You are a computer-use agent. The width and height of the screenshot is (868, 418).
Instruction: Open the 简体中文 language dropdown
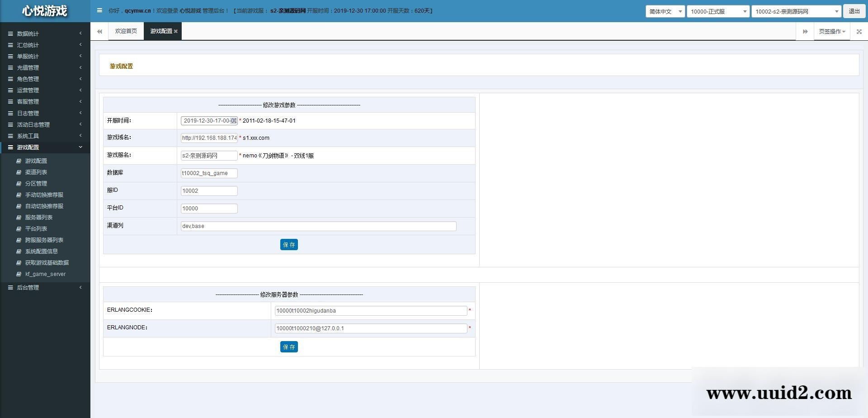click(x=665, y=11)
